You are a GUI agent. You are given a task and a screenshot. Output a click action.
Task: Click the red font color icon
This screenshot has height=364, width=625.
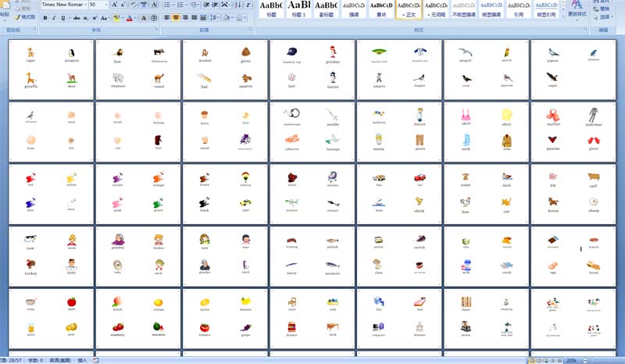click(130, 18)
